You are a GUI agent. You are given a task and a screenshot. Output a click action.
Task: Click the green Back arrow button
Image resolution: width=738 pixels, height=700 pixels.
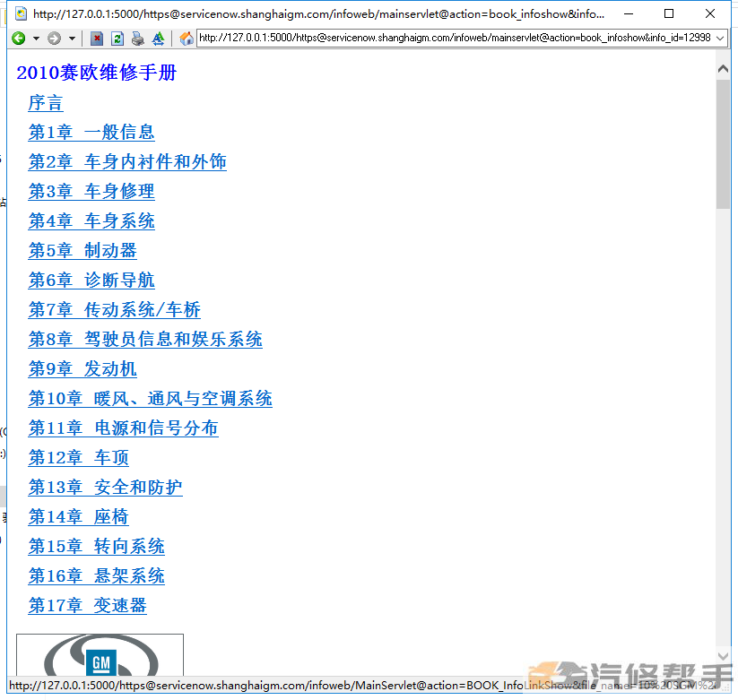(18, 39)
